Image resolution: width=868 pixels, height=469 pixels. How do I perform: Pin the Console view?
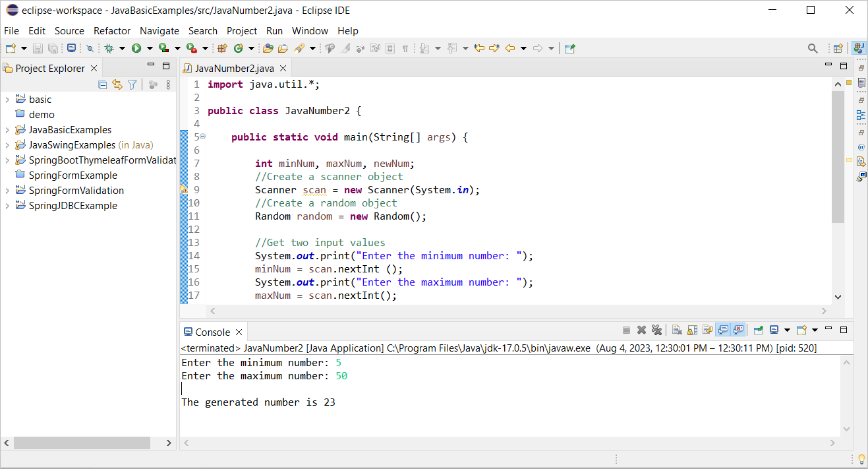click(758, 330)
